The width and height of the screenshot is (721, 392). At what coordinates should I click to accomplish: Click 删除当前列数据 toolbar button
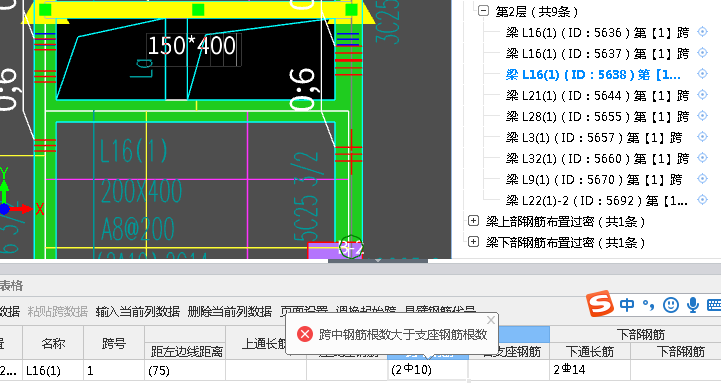[x=229, y=312]
